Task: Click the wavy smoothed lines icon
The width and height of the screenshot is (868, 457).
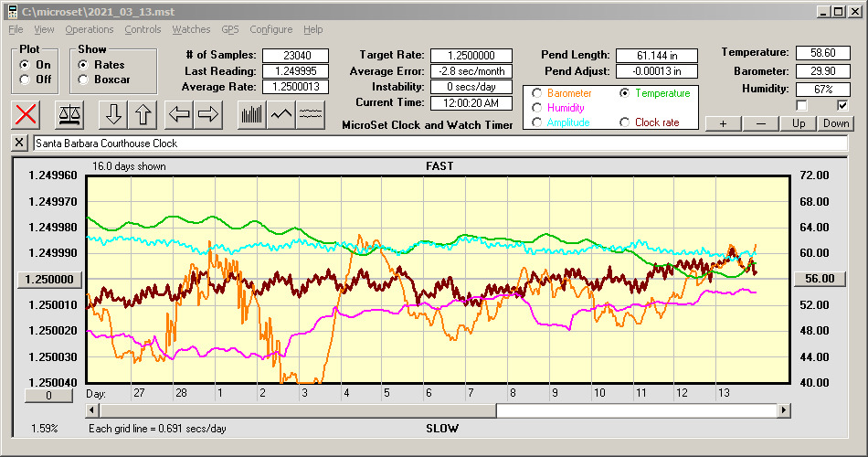Action: [310, 114]
